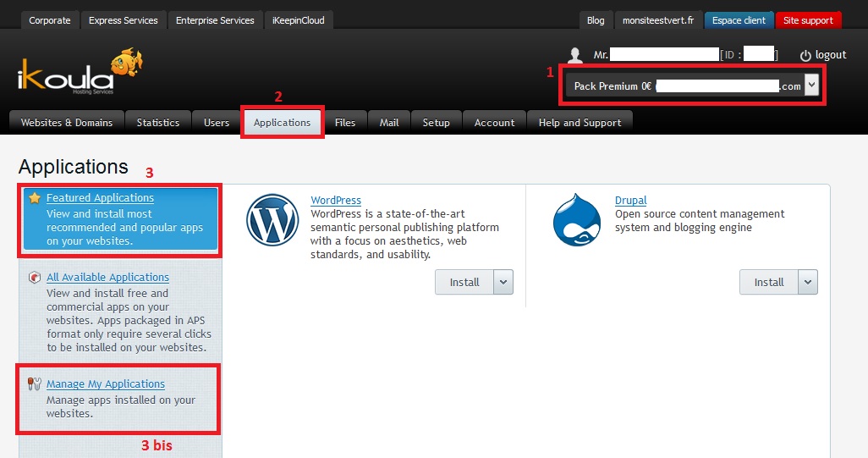Open the Pack Premium subscription dropdown
This screenshot has width=868, height=458.
coord(811,86)
